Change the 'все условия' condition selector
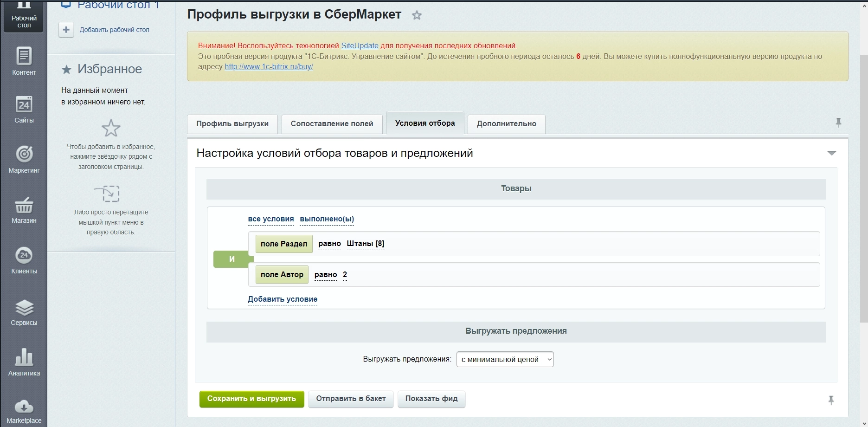The image size is (868, 427). [x=270, y=219]
